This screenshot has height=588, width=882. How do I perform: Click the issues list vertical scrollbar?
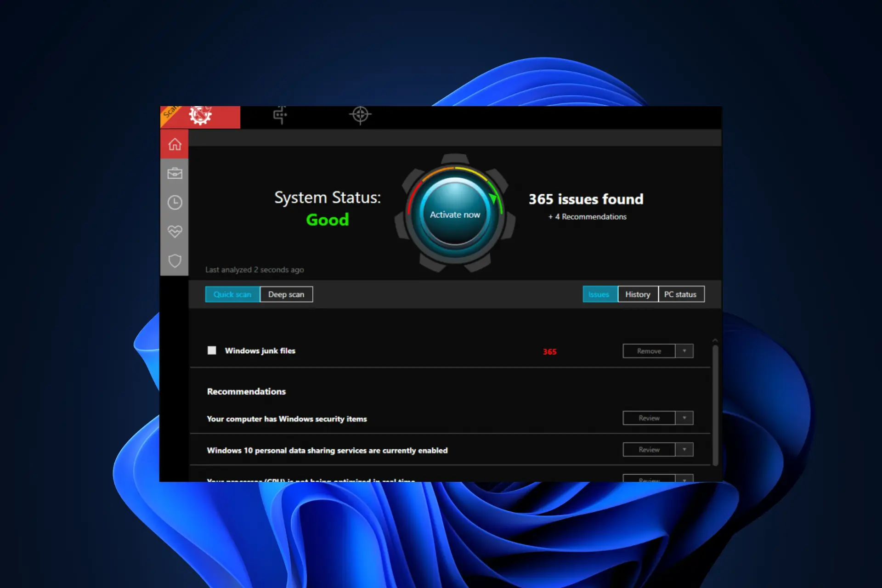click(x=715, y=404)
